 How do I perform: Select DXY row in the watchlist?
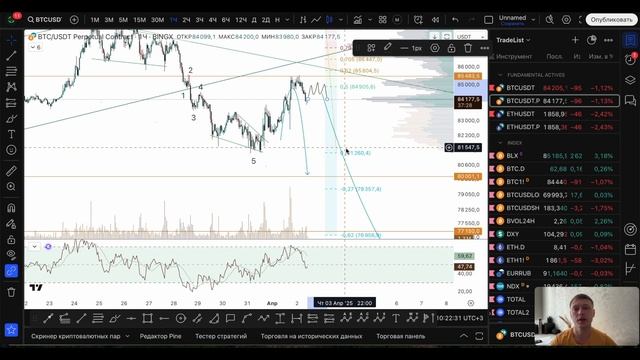click(x=554, y=234)
